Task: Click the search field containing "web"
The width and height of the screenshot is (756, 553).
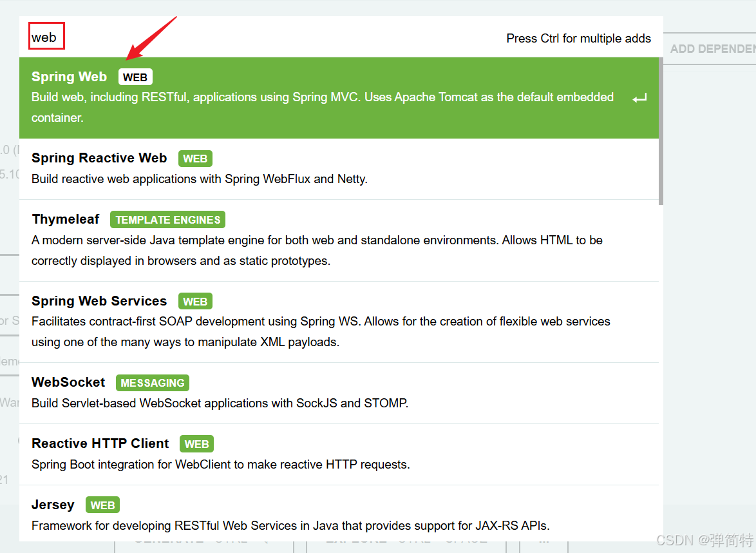Action: click(x=260, y=37)
